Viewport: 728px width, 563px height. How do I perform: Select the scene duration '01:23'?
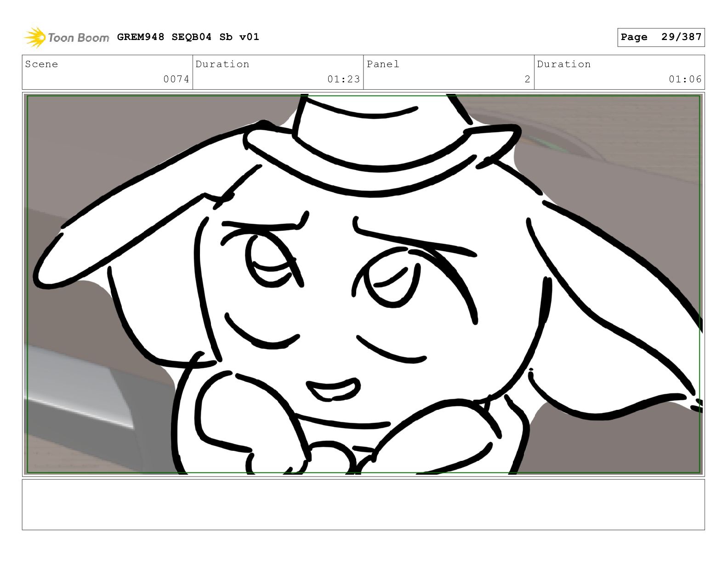click(x=344, y=79)
